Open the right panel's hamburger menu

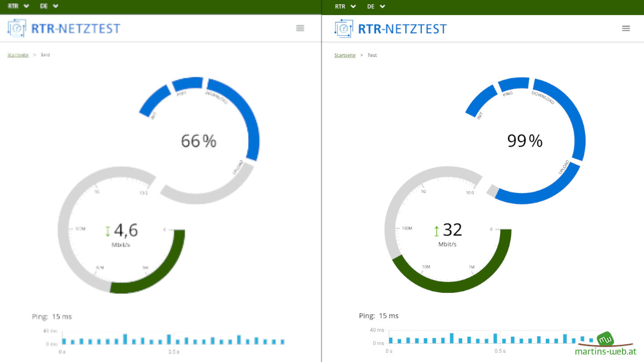coord(626,28)
